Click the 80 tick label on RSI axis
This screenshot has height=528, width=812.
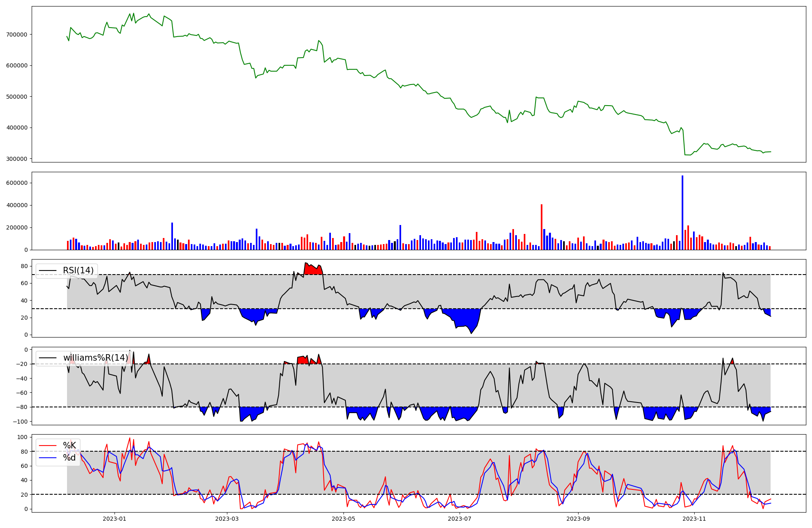(x=24, y=266)
